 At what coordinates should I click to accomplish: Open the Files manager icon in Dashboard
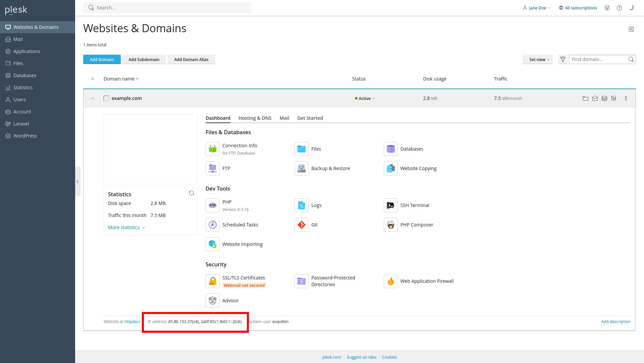(x=302, y=149)
